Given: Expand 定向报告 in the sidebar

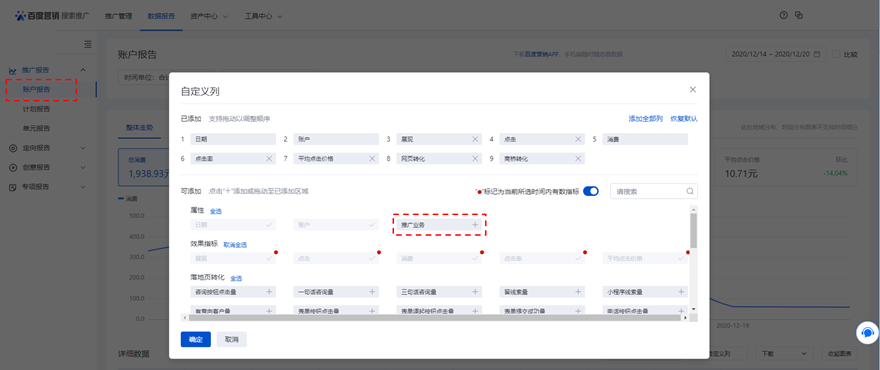Looking at the screenshot, I should pos(48,148).
